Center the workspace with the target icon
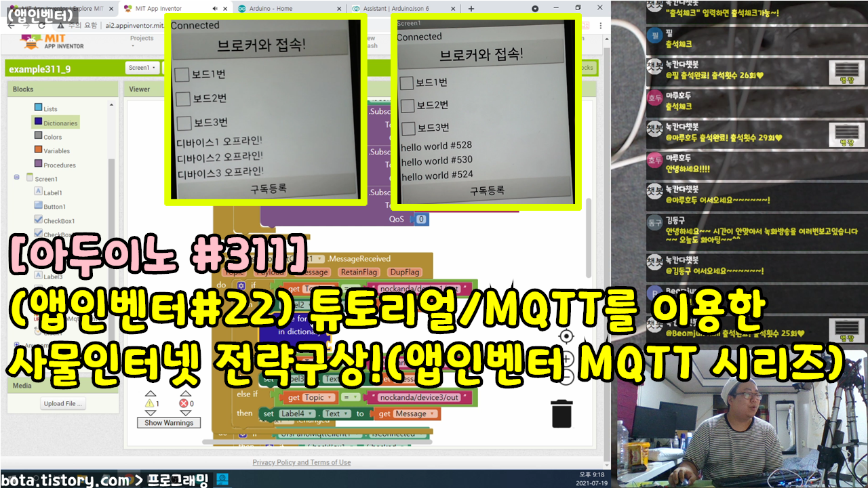Screen dimensions: 868x488 click(566, 336)
